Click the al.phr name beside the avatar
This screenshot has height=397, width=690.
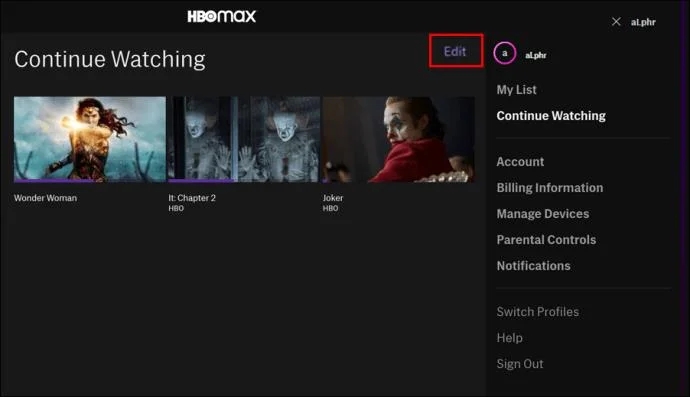[x=536, y=55]
